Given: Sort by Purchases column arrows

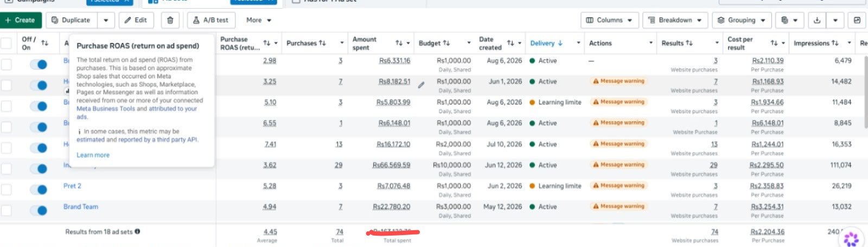Looking at the screenshot, I should pyautogui.click(x=323, y=43).
